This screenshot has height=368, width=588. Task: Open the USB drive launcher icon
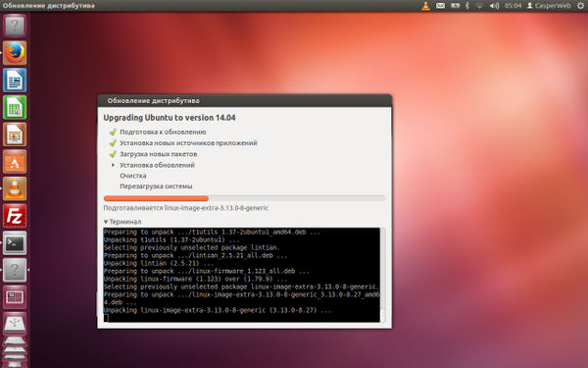coord(15,324)
